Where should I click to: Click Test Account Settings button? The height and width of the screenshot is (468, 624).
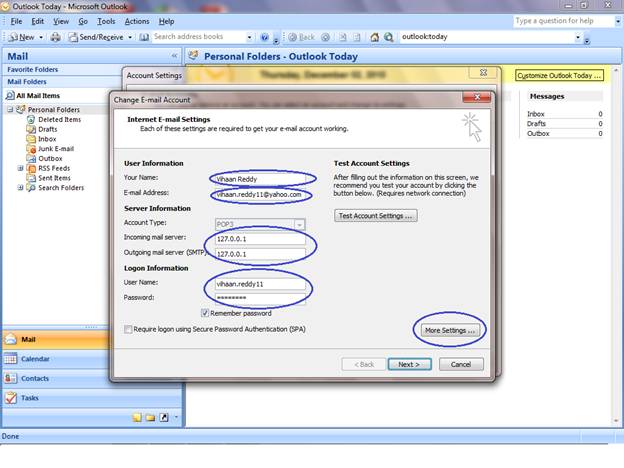376,216
